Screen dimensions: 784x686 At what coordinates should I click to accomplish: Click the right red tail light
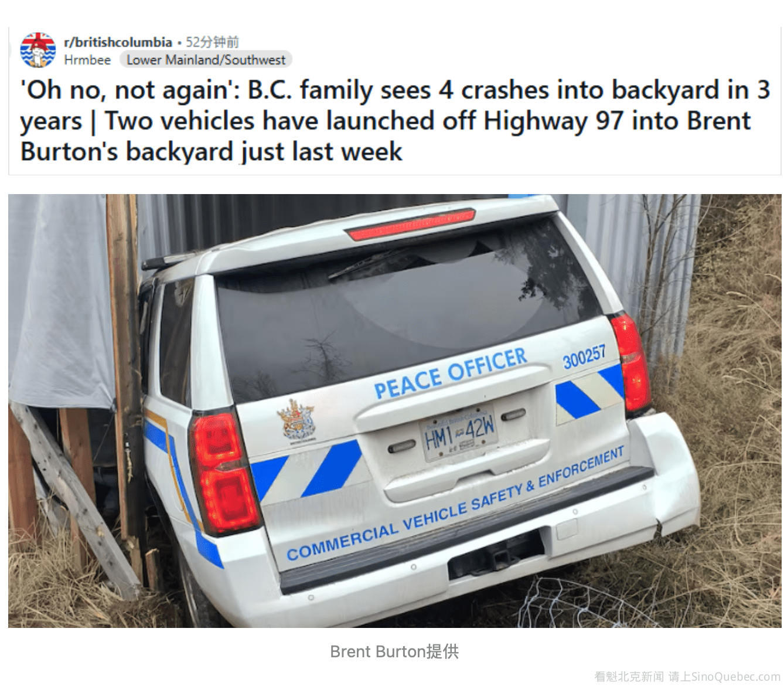[630, 362]
